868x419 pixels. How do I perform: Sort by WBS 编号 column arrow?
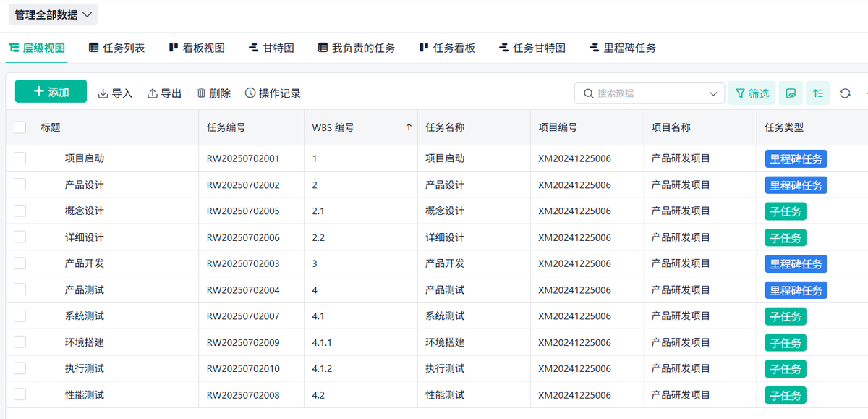[408, 127]
